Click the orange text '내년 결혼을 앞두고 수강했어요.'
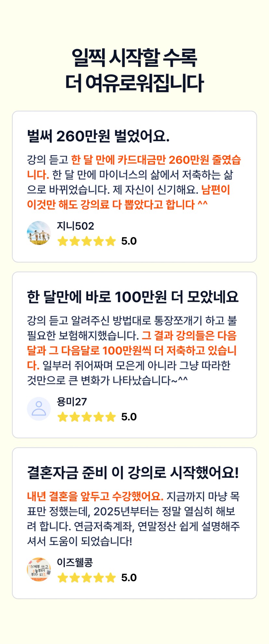Viewport: 269px width, 644px height. point(95,496)
